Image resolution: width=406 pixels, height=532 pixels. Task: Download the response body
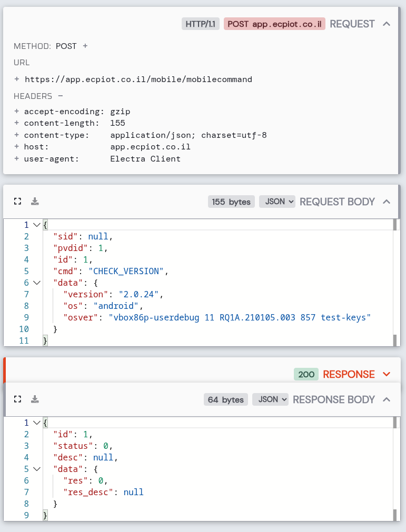(34, 399)
